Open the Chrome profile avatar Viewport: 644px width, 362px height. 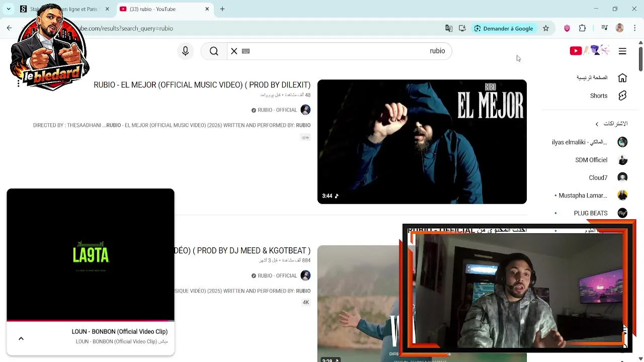click(620, 29)
